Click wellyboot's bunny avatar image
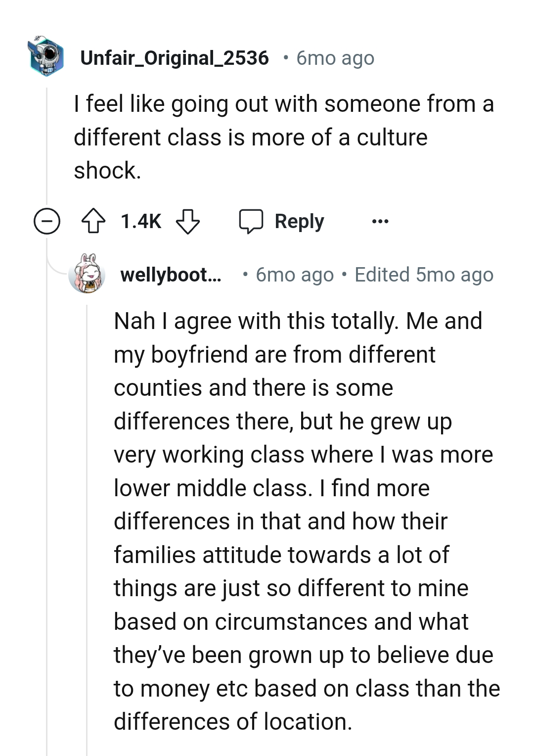 [x=88, y=274]
